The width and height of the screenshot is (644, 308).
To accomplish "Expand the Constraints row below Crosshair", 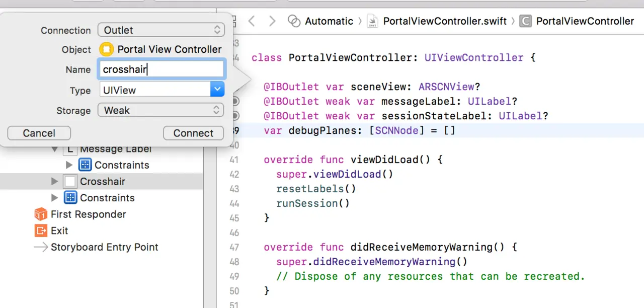I will 54,198.
